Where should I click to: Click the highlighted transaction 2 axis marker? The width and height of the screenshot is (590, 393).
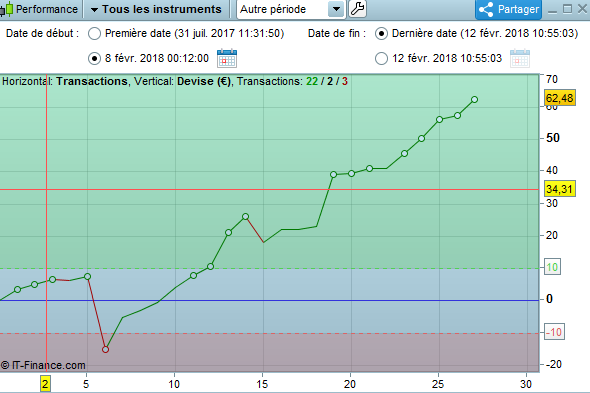pyautogui.click(x=45, y=384)
